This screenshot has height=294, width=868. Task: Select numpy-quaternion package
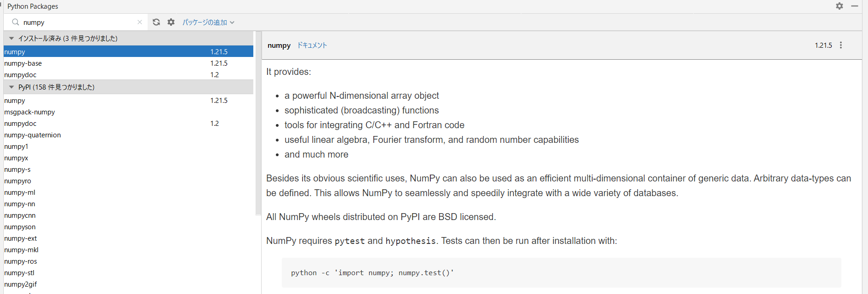coord(32,135)
